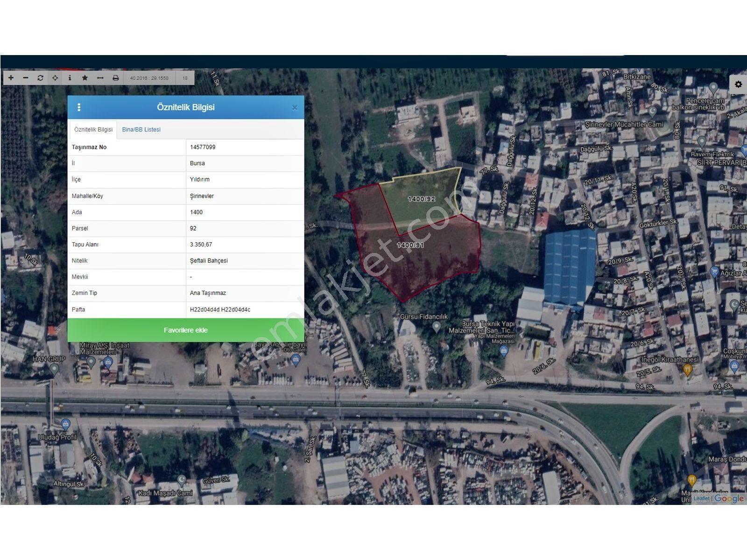Click the Zemin Tip value Ana Taşınmaz

click(208, 293)
